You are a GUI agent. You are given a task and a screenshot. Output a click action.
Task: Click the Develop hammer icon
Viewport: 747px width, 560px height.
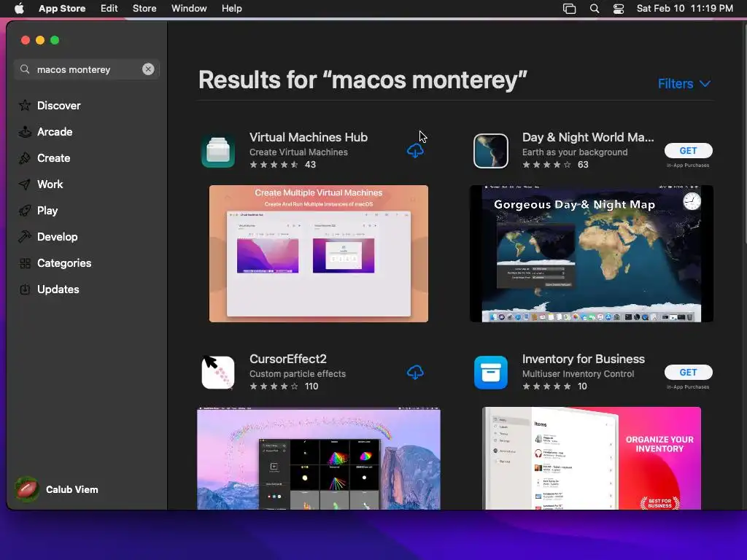(25, 237)
